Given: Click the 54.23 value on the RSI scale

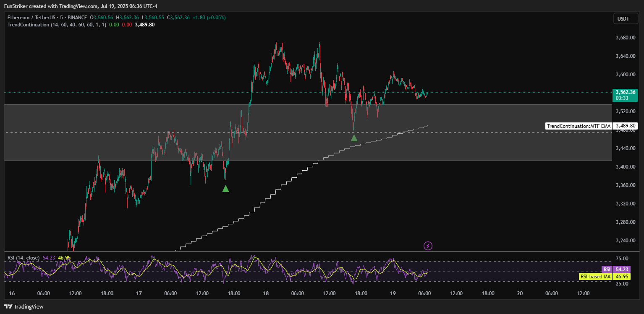Looking at the screenshot, I should pos(622,270).
